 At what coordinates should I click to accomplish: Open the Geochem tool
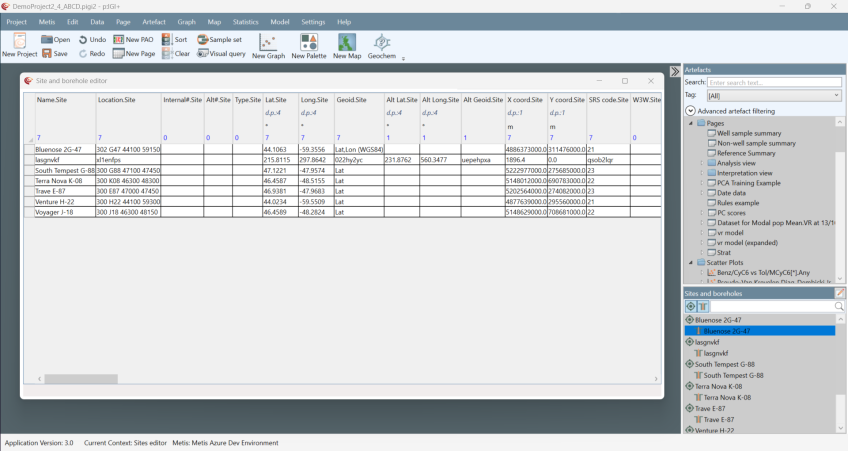(x=381, y=43)
